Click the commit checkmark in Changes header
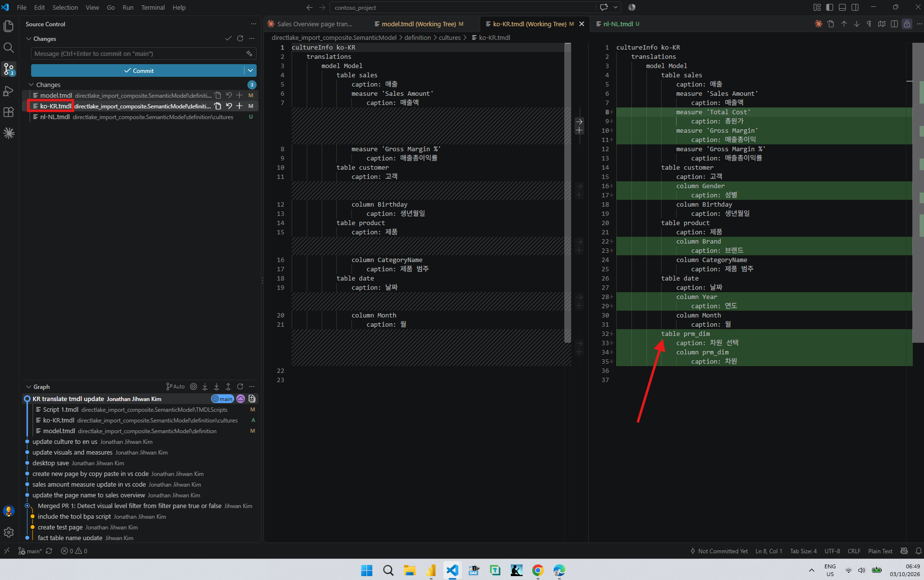Viewport: 924px width, 580px height. [x=228, y=38]
